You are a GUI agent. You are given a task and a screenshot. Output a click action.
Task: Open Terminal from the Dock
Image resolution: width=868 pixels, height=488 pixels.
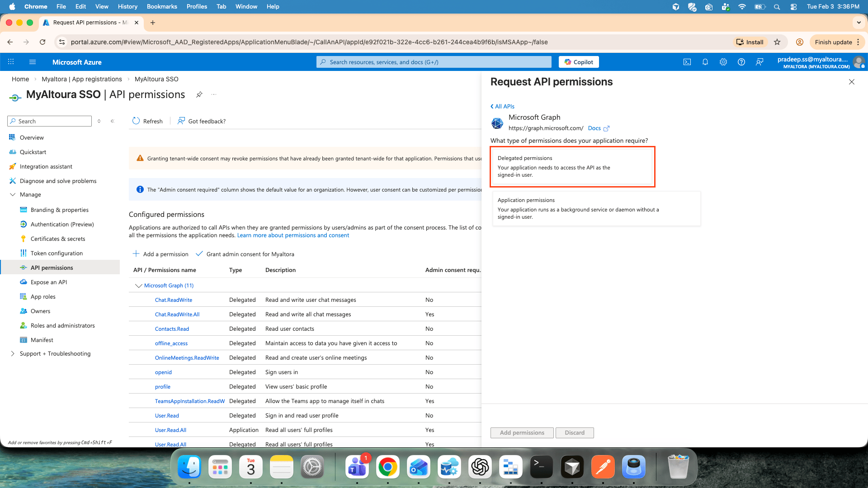point(542,467)
